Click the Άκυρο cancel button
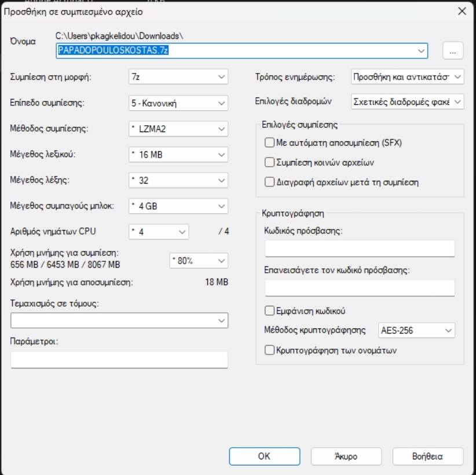Image resolution: width=476 pixels, height=475 pixels. 346,456
